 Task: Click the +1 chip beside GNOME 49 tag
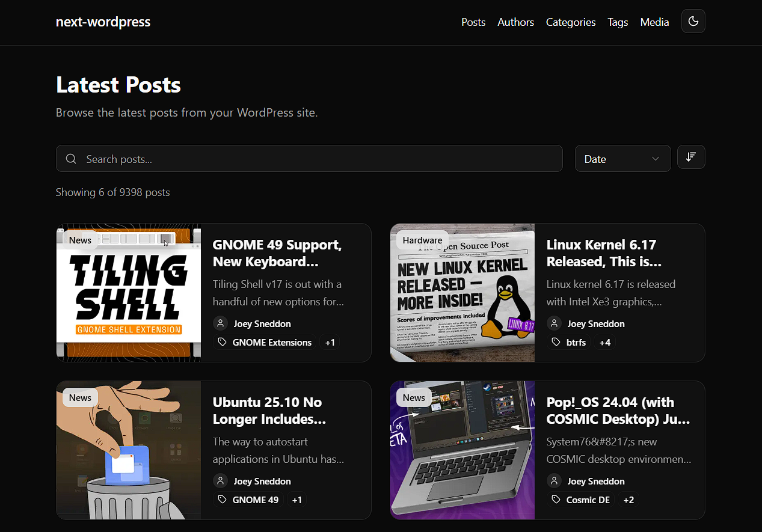pos(297,500)
